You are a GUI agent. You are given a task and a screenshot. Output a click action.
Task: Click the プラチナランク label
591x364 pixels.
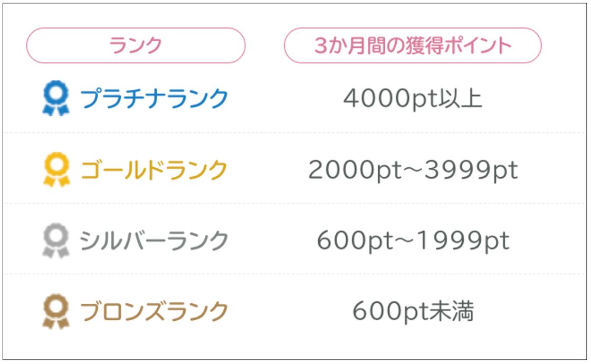click(154, 99)
